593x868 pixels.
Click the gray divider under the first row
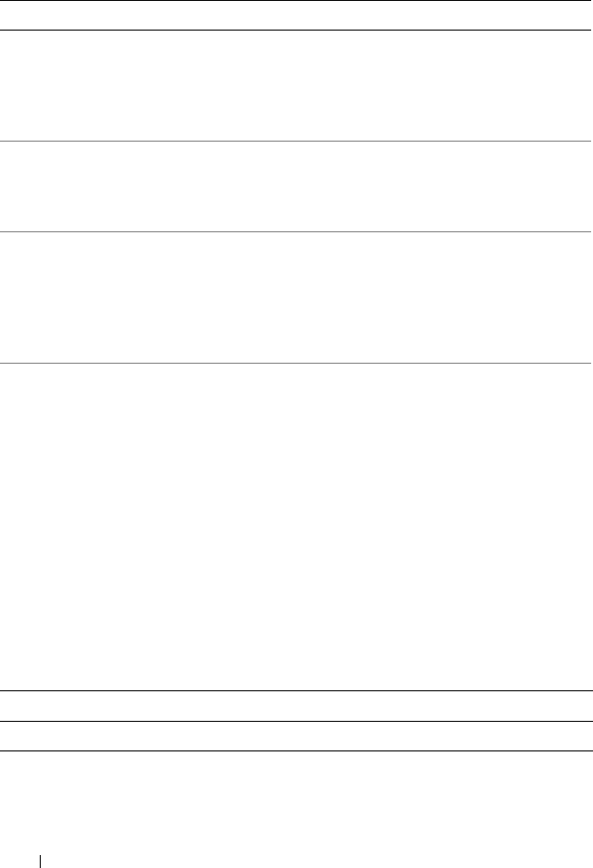[296, 141]
